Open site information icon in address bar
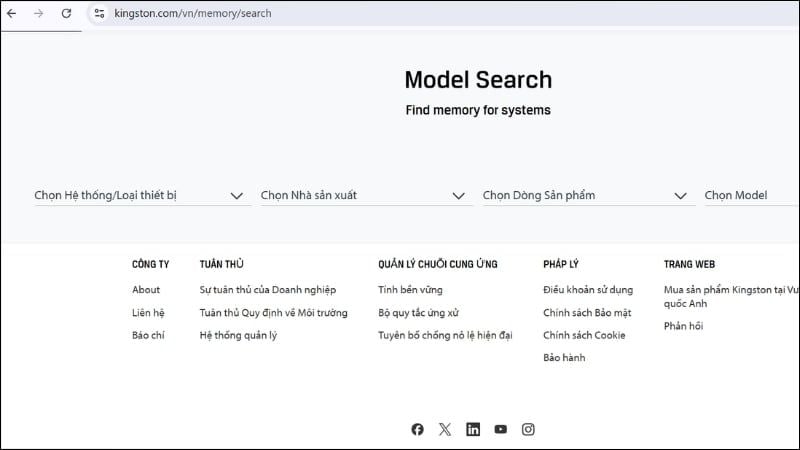Viewport: 800px width, 450px height. tap(98, 14)
